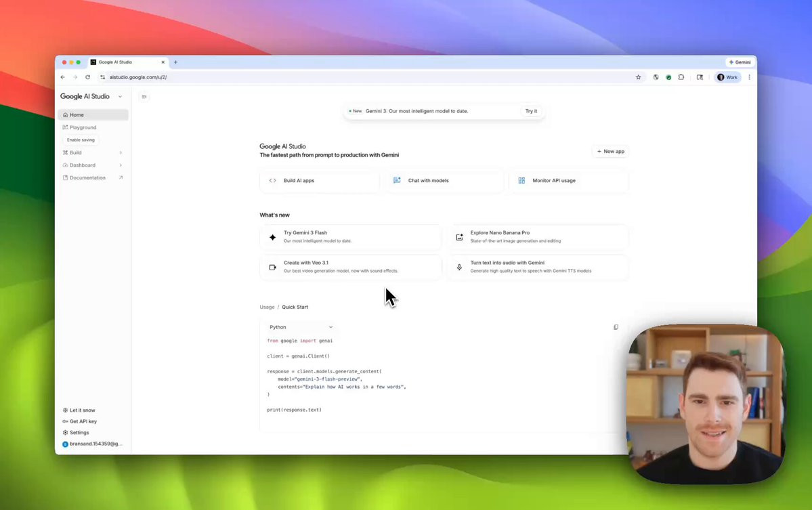Click the snowflake icon beside Let it snow
The width and height of the screenshot is (812, 510).
point(65,410)
